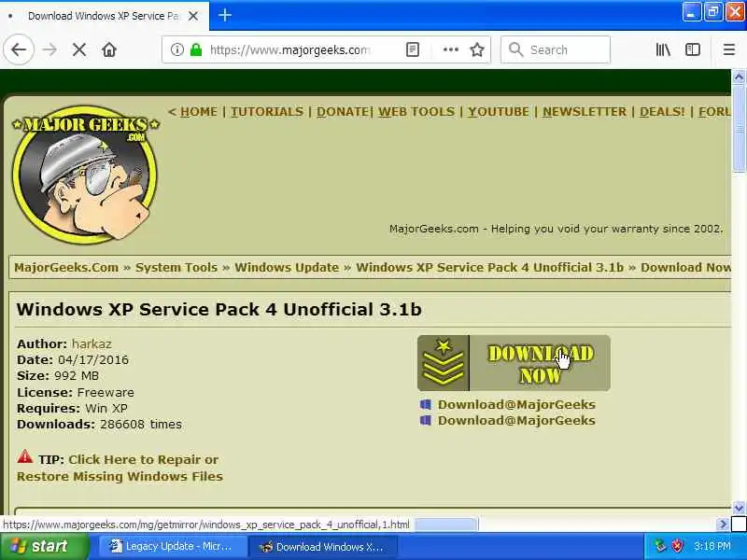Show site information via the info icon
This screenshot has height=560, width=747.
point(176,49)
